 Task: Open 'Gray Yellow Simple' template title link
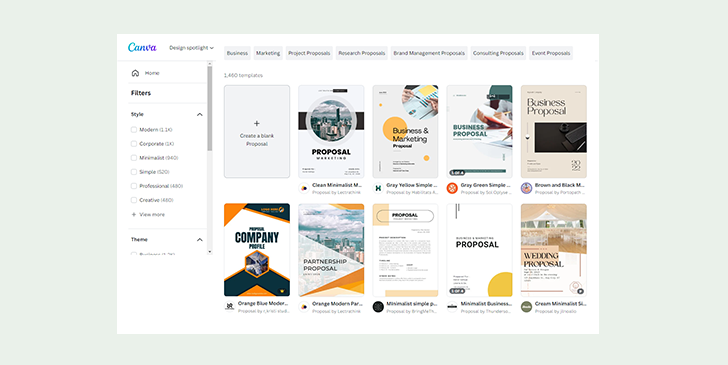point(411,185)
